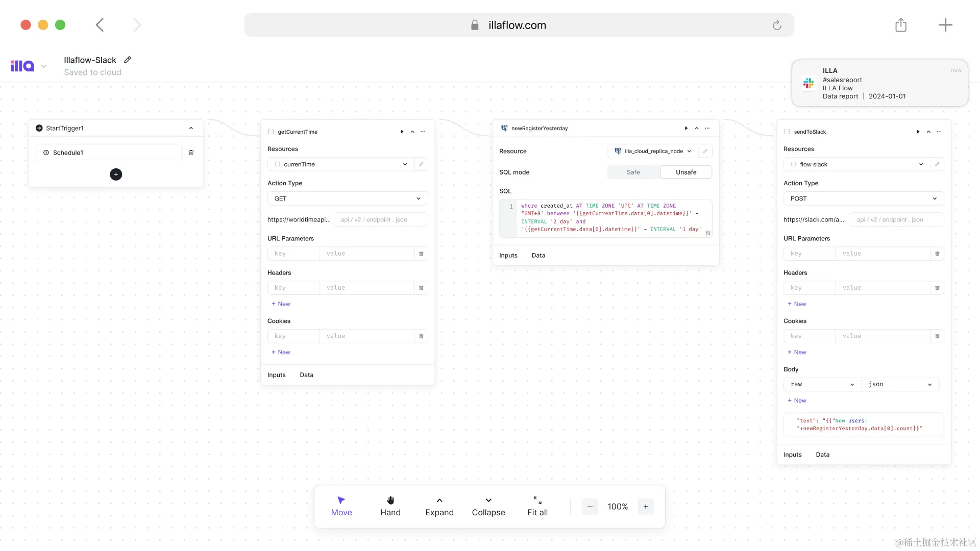
Task: Open the Inputs tab of sendToSlack
Action: pos(793,454)
